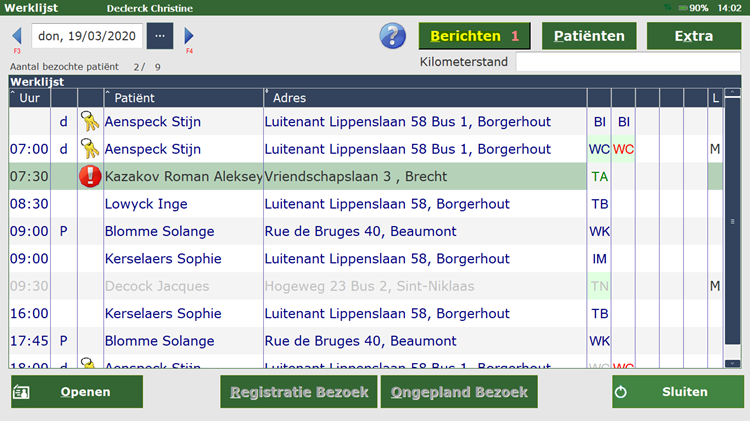750x421 pixels.
Task: Open the Extra menu
Action: 693,36
